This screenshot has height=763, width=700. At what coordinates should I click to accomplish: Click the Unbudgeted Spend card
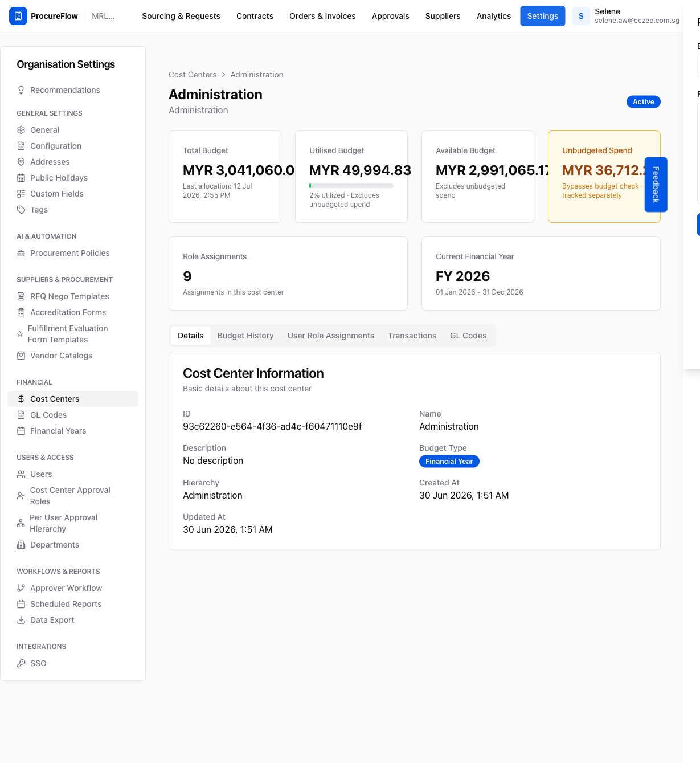(x=604, y=177)
